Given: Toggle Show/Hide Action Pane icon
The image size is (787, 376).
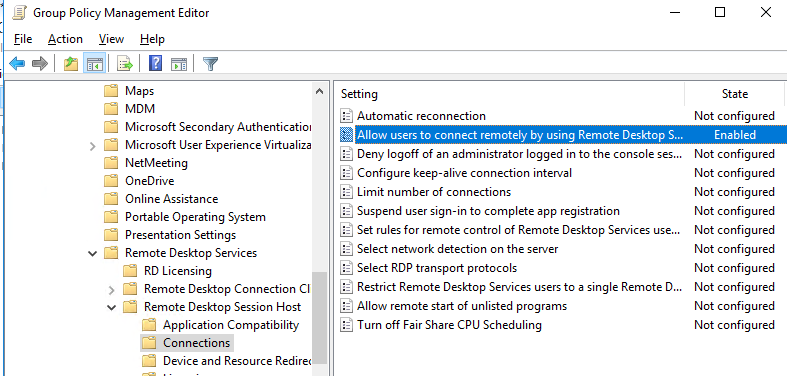Looking at the screenshot, I should coord(179,64).
